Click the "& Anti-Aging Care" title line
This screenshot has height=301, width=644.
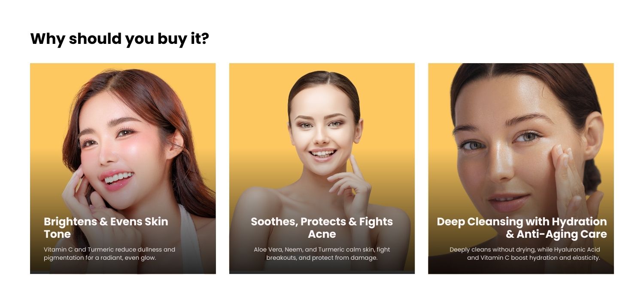tap(556, 234)
